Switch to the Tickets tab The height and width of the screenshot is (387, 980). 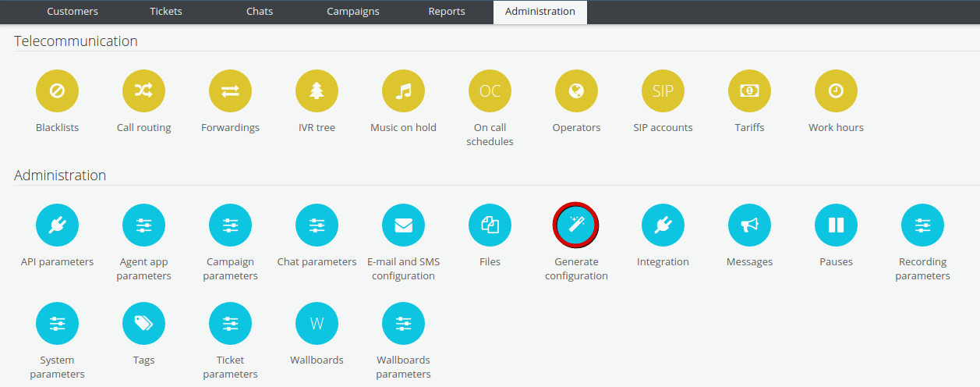click(x=165, y=12)
